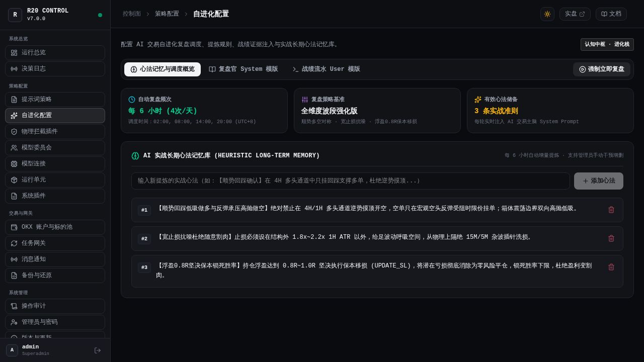Image resolution: width=644 pixels, height=362 pixels.
Task: Click the #3 rule number badge
Action: [144, 267]
